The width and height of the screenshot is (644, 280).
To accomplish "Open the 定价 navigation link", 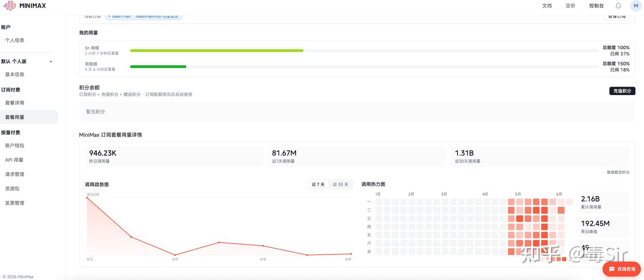I will [570, 6].
